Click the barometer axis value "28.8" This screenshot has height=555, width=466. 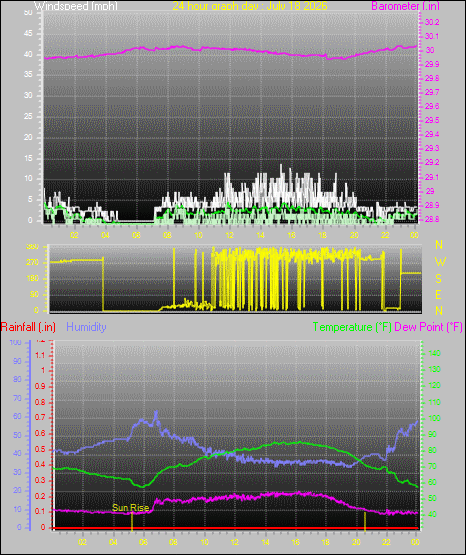432,219
